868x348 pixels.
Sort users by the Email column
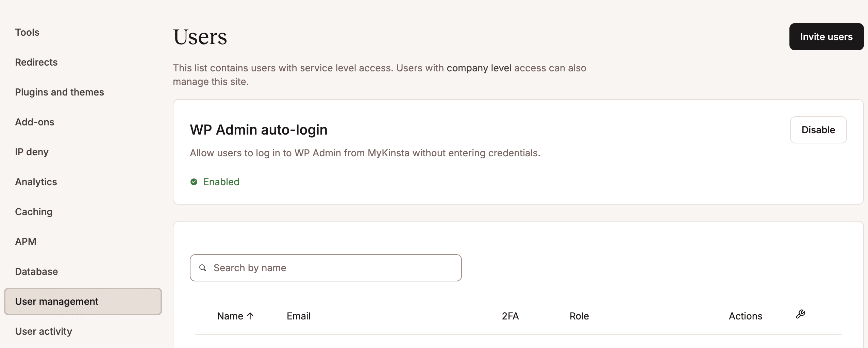click(298, 316)
